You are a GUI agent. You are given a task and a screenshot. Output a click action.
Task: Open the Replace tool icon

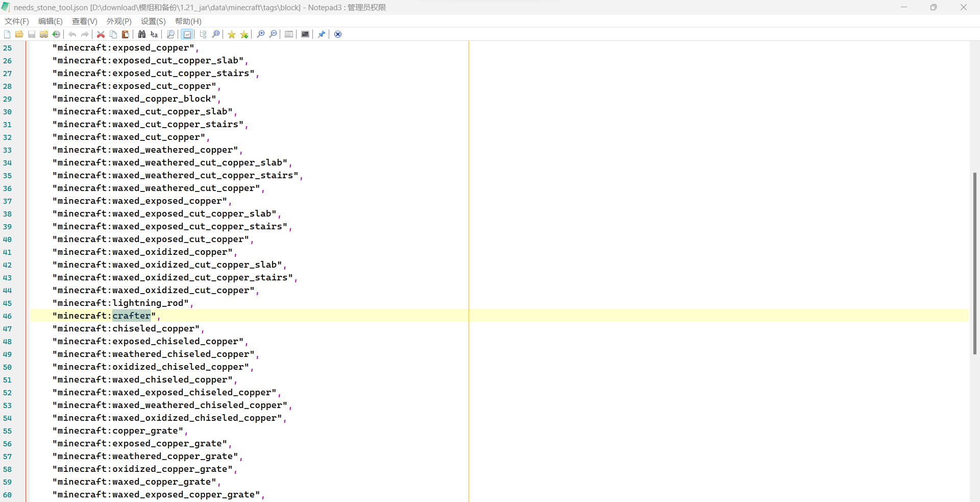[154, 34]
